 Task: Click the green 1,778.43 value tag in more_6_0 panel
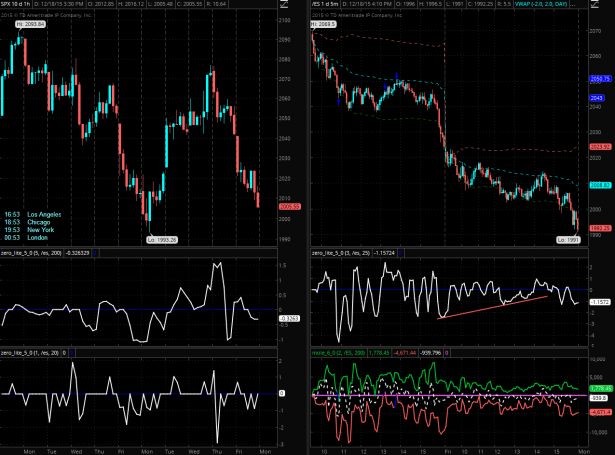[599, 388]
